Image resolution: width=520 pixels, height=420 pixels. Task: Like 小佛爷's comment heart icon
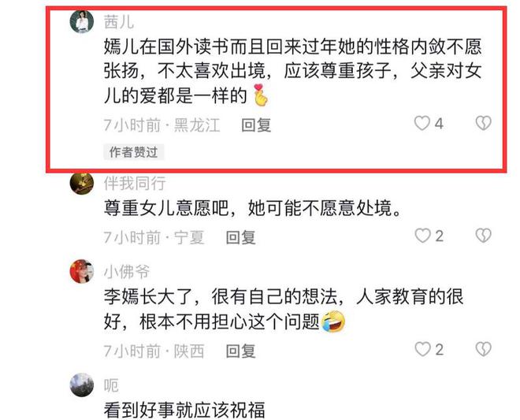click(x=422, y=349)
